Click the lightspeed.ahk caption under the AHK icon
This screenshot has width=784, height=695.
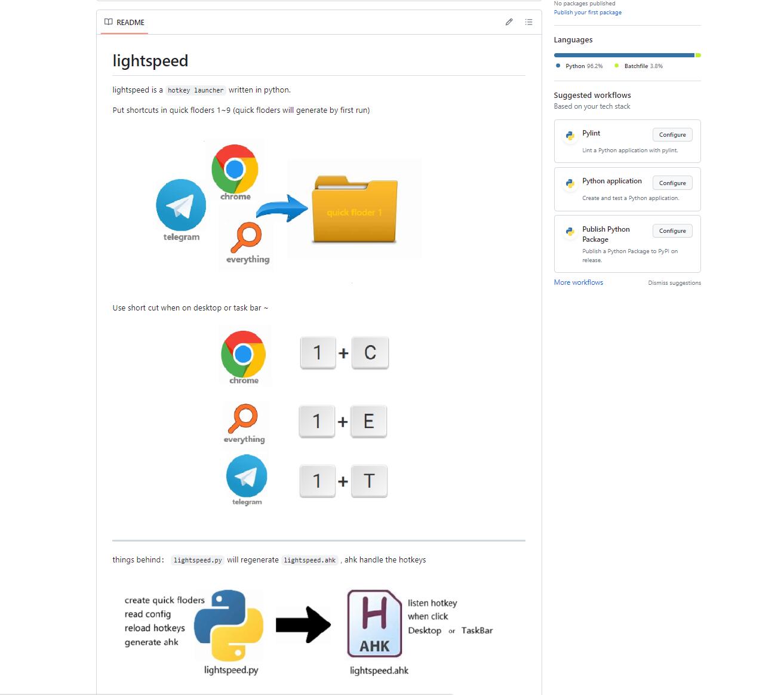click(x=379, y=671)
